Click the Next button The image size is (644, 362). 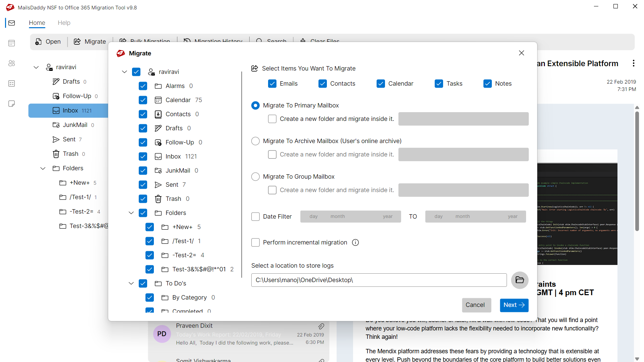[514, 305]
